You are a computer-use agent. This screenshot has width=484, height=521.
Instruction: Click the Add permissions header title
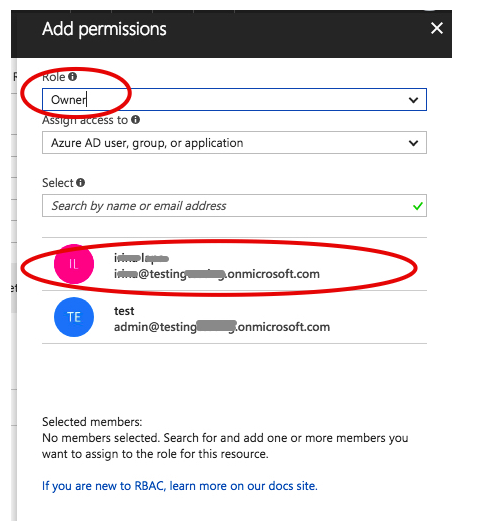point(104,29)
